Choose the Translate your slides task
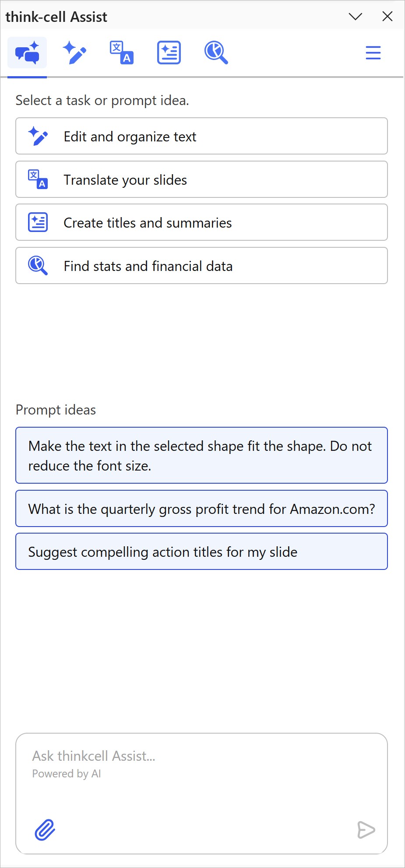Viewport: 405px width, 868px height. pyautogui.click(x=201, y=179)
